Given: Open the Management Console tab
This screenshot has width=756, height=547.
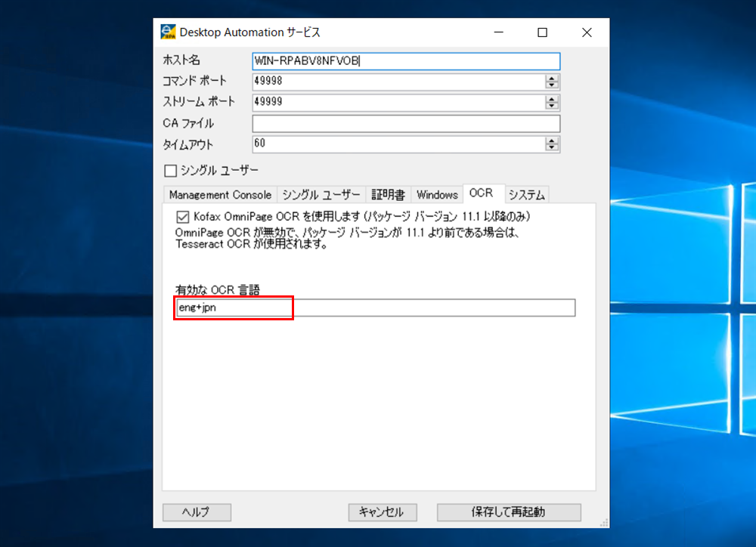Looking at the screenshot, I should pyautogui.click(x=220, y=195).
